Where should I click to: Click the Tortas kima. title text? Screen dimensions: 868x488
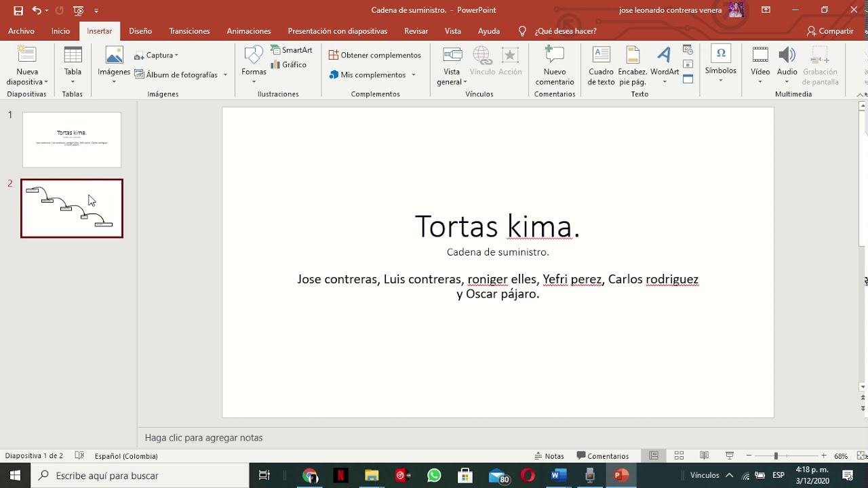tap(497, 226)
